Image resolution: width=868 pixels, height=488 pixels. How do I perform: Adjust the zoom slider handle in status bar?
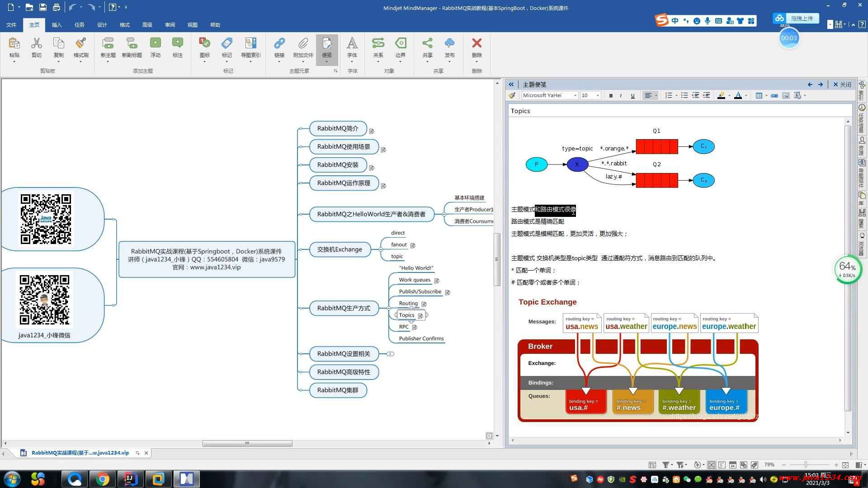coord(806,465)
